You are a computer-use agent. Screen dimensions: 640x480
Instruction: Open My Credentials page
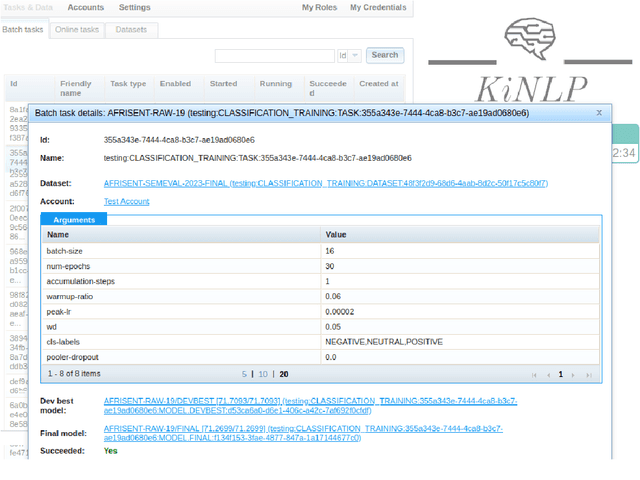click(377, 7)
